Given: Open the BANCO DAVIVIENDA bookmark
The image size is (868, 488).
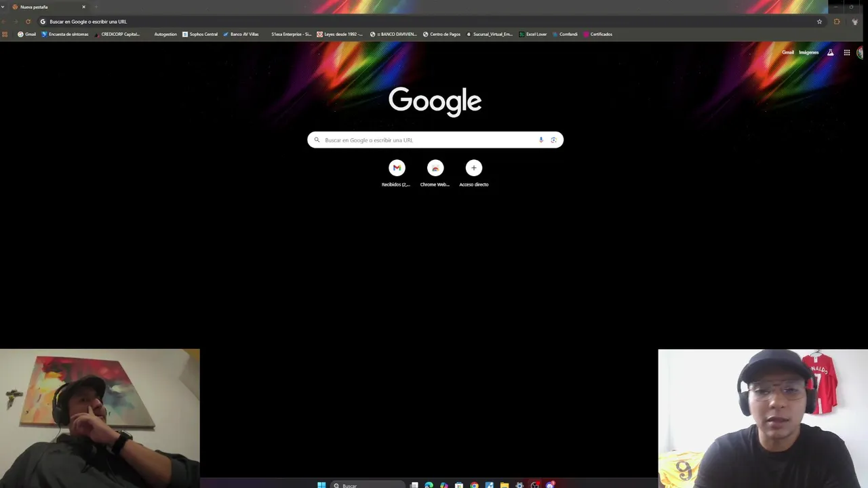Looking at the screenshot, I should coord(393,34).
